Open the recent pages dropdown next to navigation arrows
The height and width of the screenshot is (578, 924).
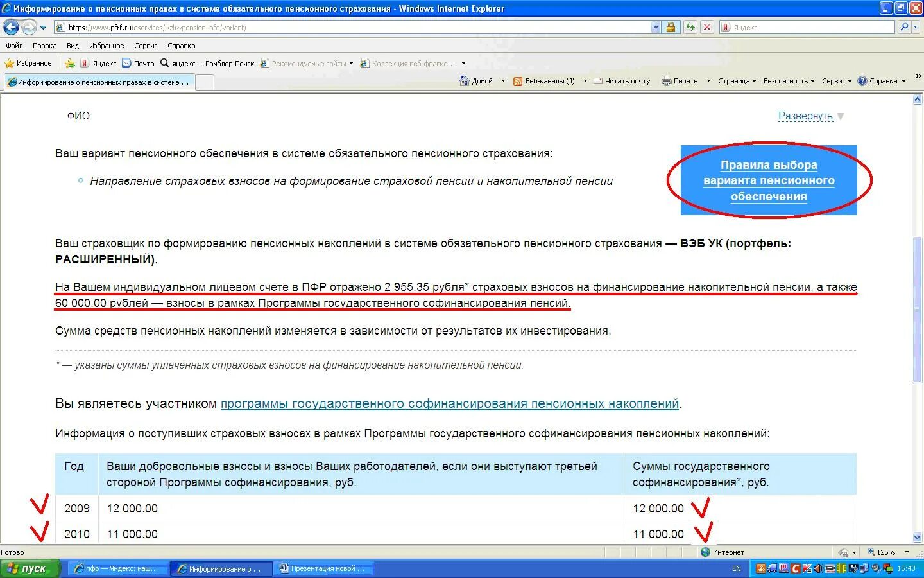coord(44,28)
